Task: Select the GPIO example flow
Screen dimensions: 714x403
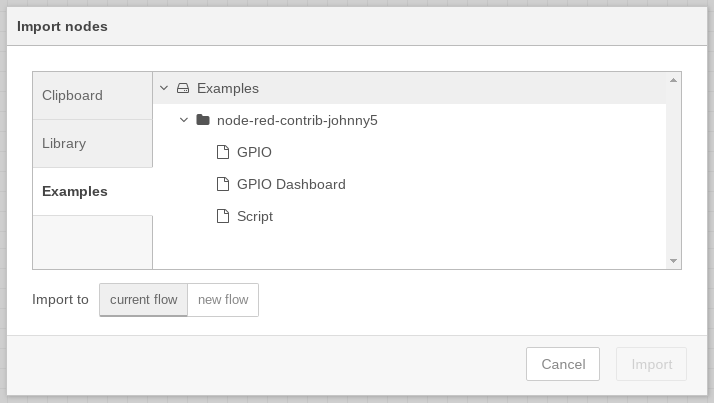Action: 254,152
